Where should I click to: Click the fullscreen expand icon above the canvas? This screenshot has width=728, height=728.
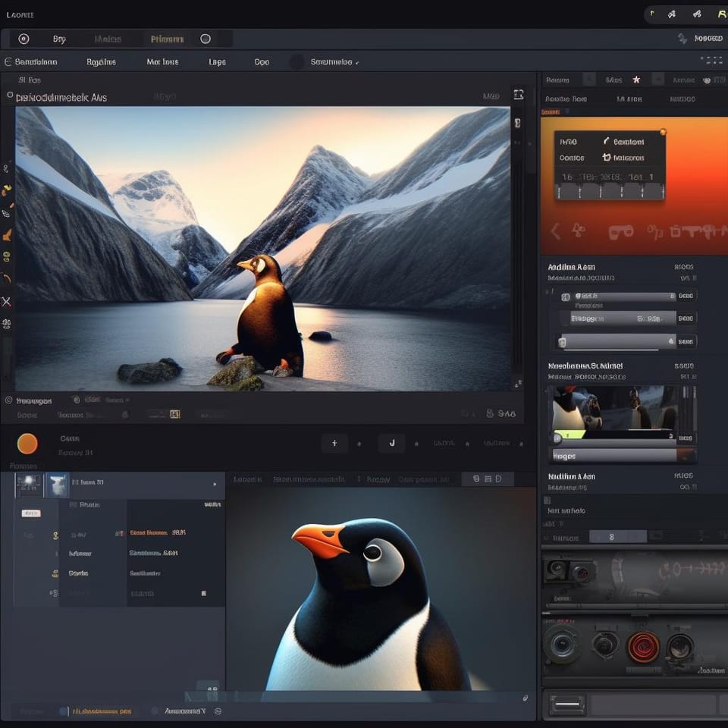click(x=519, y=95)
